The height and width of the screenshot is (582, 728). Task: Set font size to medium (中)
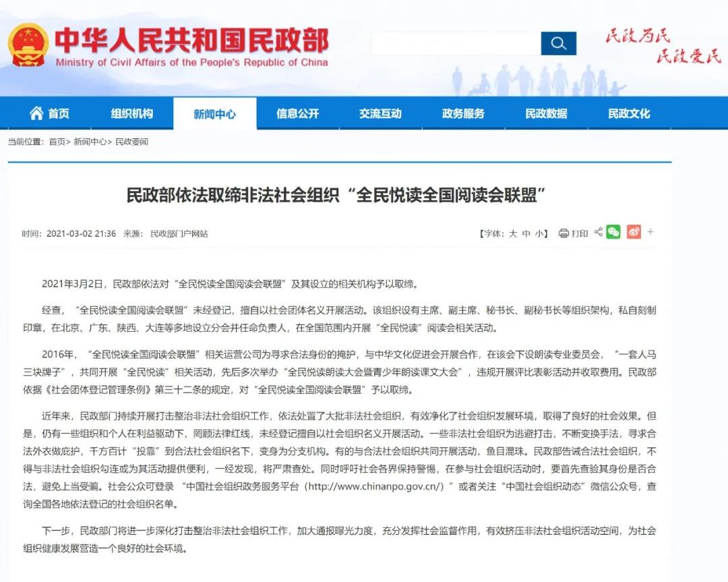pyautogui.click(x=526, y=233)
